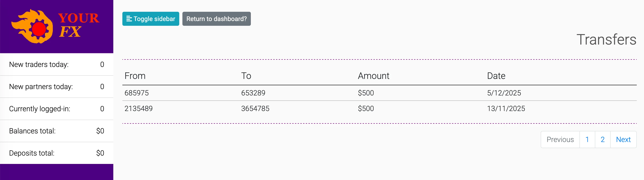Select the transfer row from 2135489
The image size is (644, 180).
138,109
